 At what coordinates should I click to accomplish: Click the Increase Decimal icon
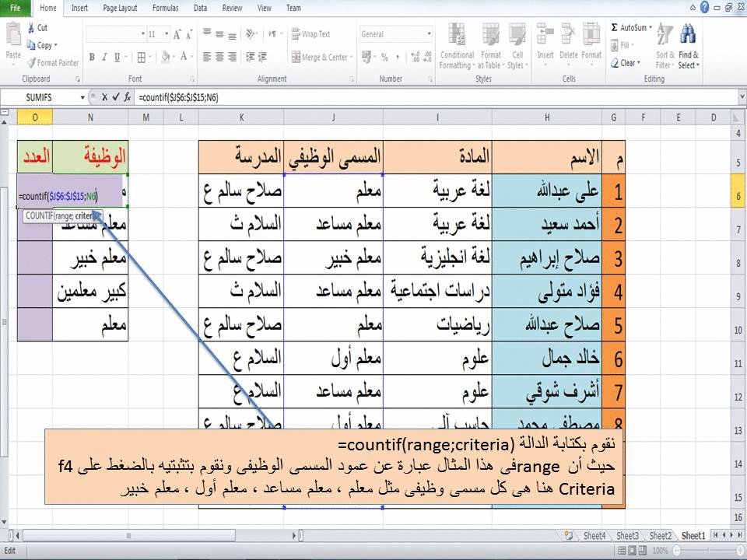click(415, 57)
